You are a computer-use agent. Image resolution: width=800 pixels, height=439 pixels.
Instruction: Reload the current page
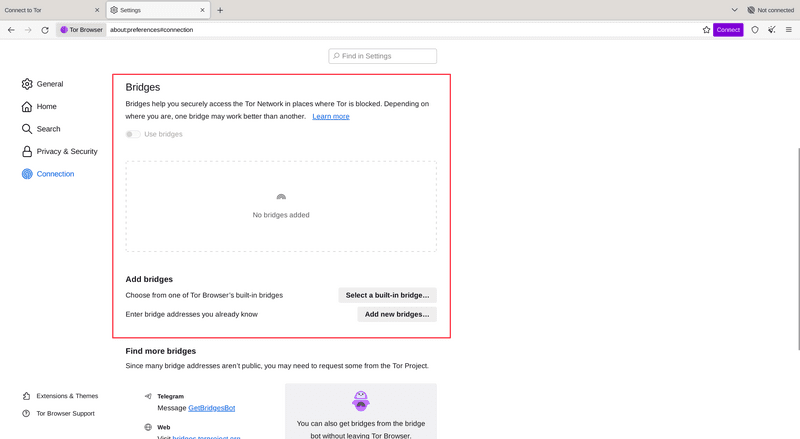[45, 30]
